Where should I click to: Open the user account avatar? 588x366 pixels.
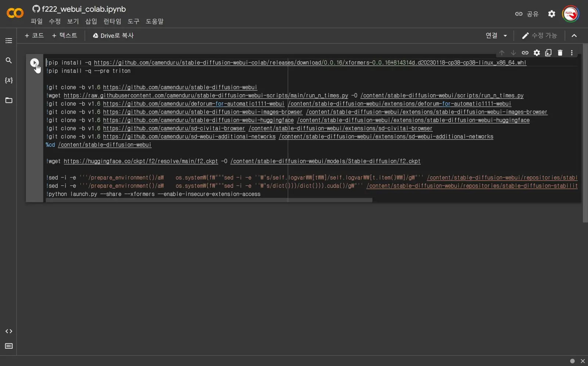[x=570, y=14]
